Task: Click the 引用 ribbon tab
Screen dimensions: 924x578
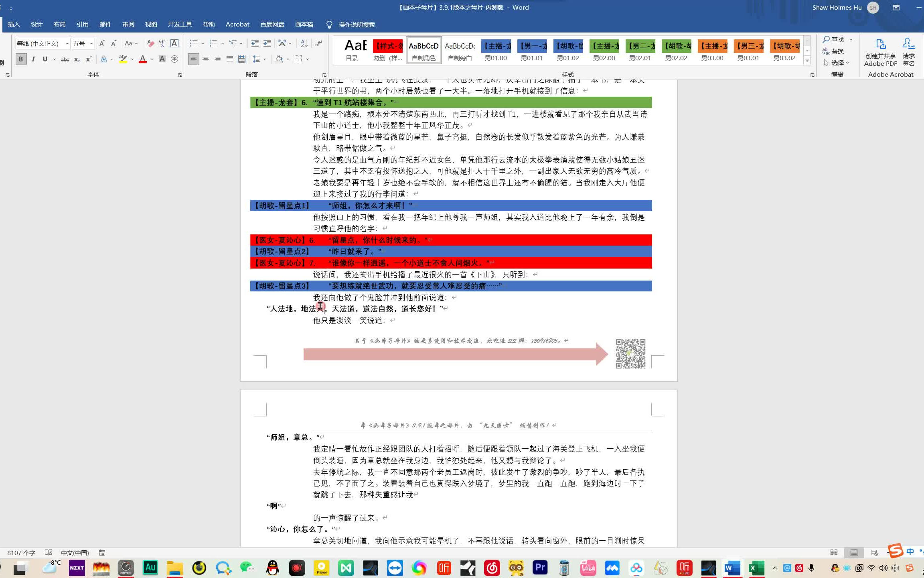Action: (x=82, y=24)
